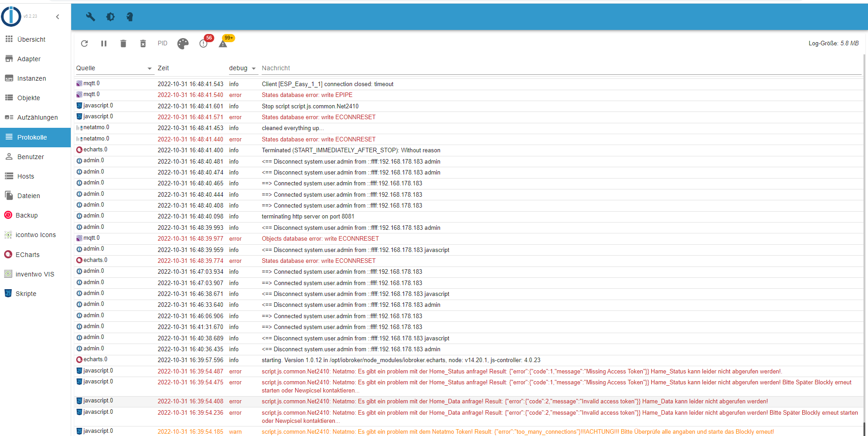The width and height of the screenshot is (868, 436).
Task: Click the icontwo Icons sidebar icon
Action: point(8,235)
